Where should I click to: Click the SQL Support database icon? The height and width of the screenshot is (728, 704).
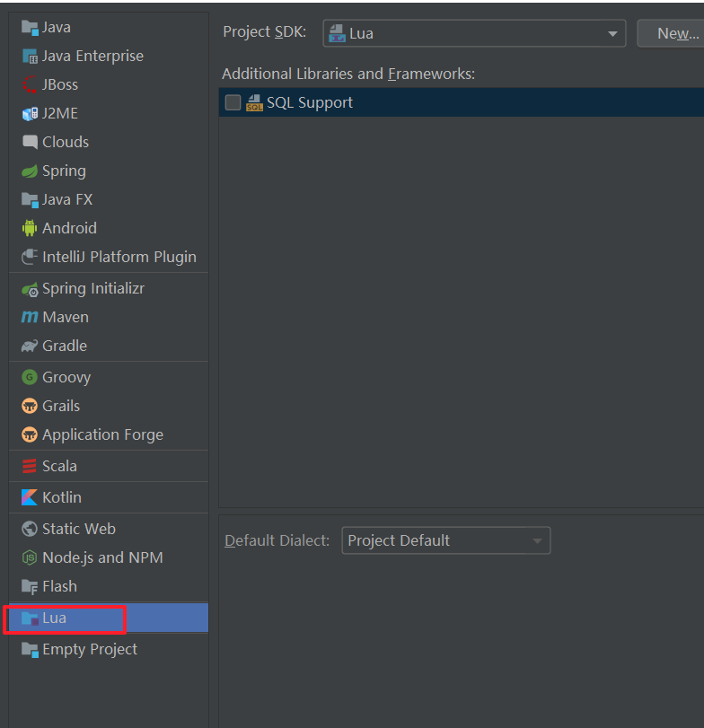[254, 102]
